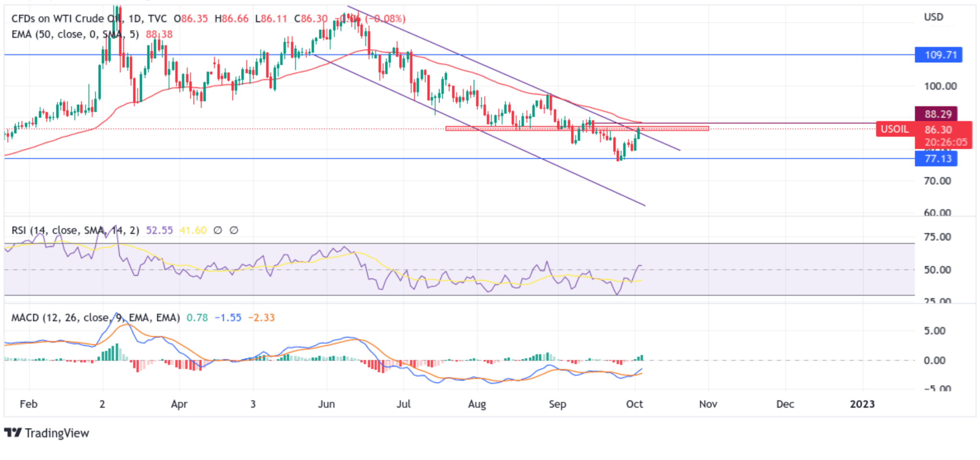This screenshot has height=460, width=980.
Task: Click the first circle icon beside RSI values
Action: pyautogui.click(x=218, y=230)
